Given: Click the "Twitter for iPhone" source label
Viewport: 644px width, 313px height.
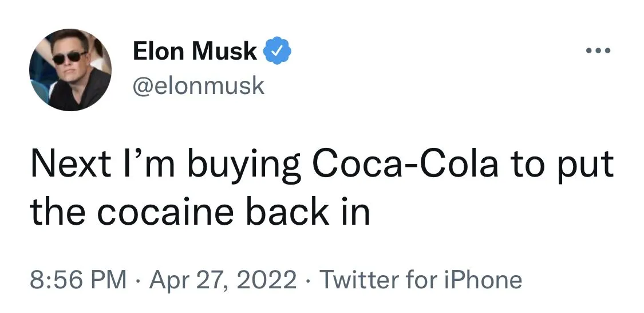Looking at the screenshot, I should click(421, 280).
